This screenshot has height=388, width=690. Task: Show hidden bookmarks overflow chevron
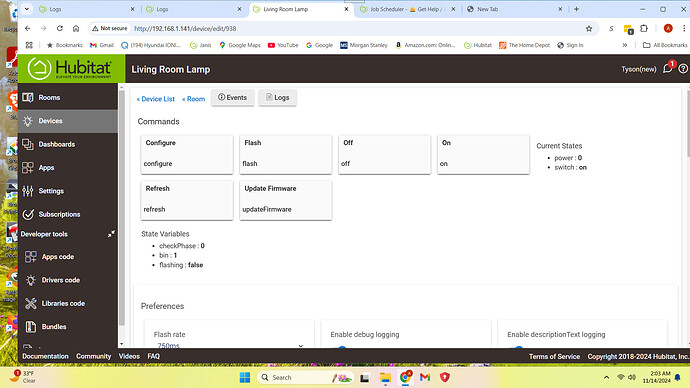(624, 45)
